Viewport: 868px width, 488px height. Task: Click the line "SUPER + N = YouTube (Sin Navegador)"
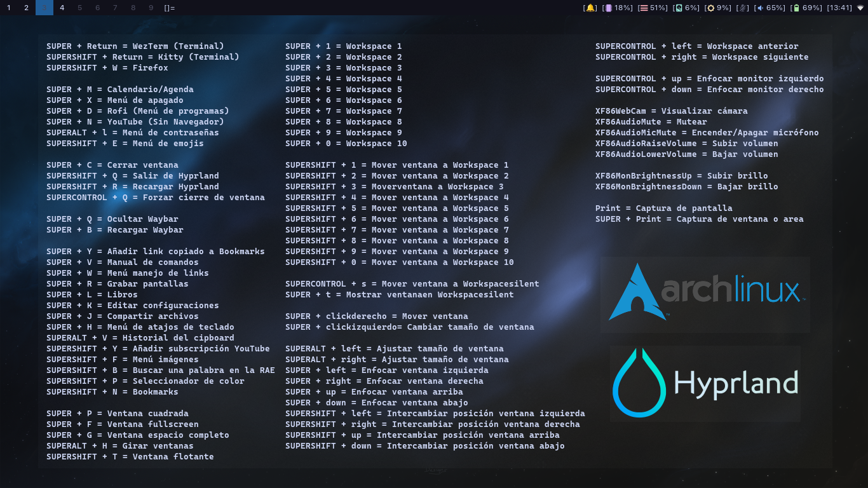pyautogui.click(x=135, y=122)
